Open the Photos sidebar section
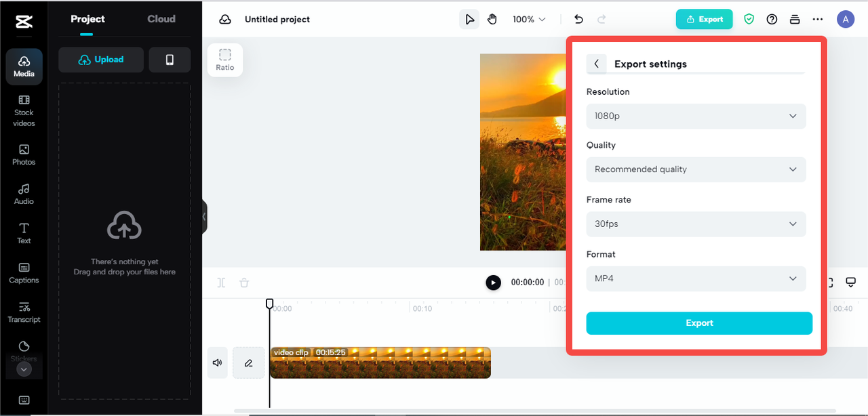This screenshot has height=416, width=868. point(24,154)
